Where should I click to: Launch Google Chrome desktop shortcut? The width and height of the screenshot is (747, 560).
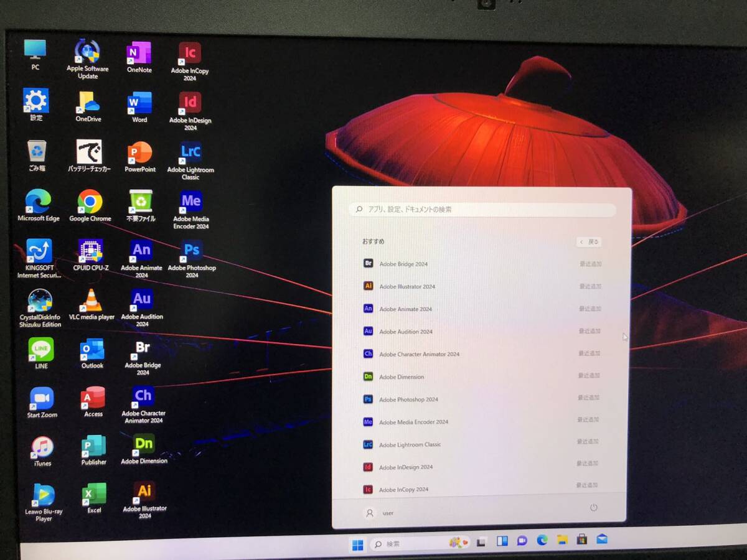coord(90,205)
